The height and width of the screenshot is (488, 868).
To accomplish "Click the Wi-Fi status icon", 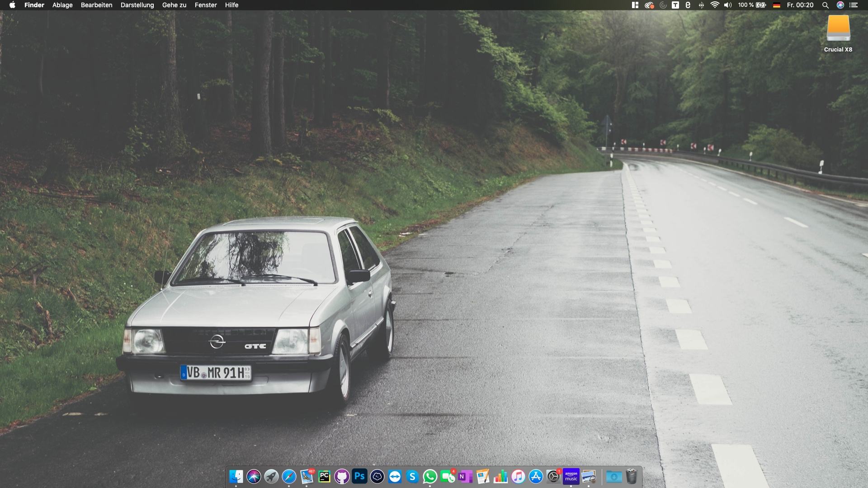I will point(715,5).
